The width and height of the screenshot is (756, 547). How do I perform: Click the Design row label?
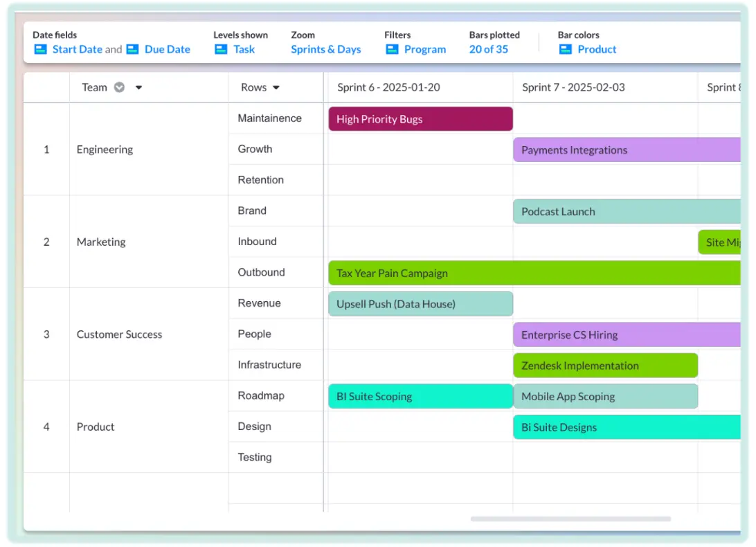(x=255, y=427)
